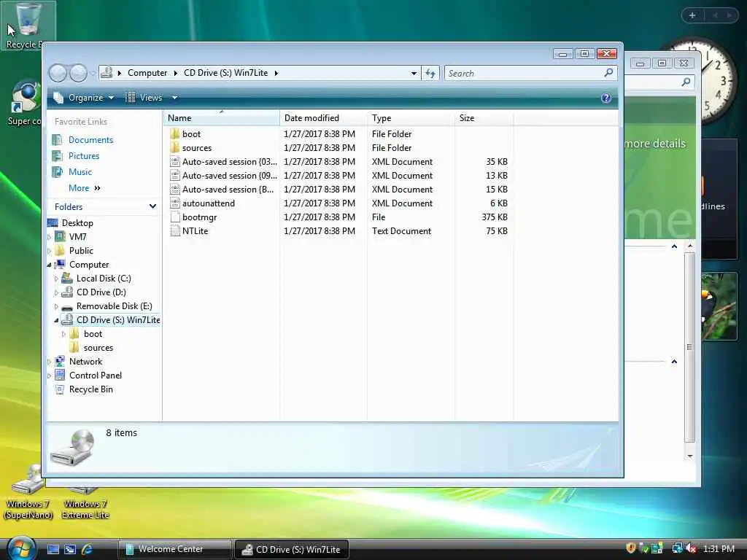Open Music favorite link
Image resolution: width=747 pixels, height=560 pixels.
point(80,172)
